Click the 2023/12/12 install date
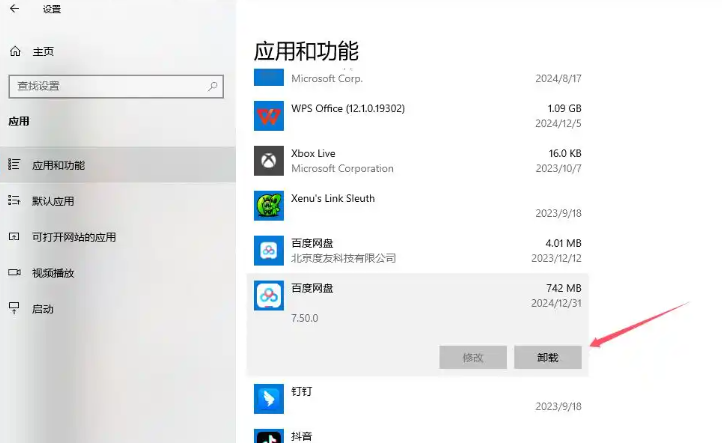 pyautogui.click(x=556, y=258)
